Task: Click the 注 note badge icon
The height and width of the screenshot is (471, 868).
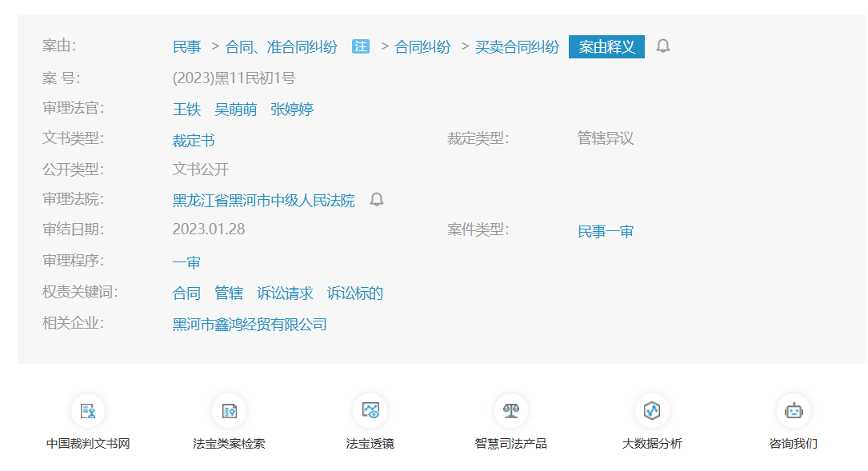Action: point(361,46)
